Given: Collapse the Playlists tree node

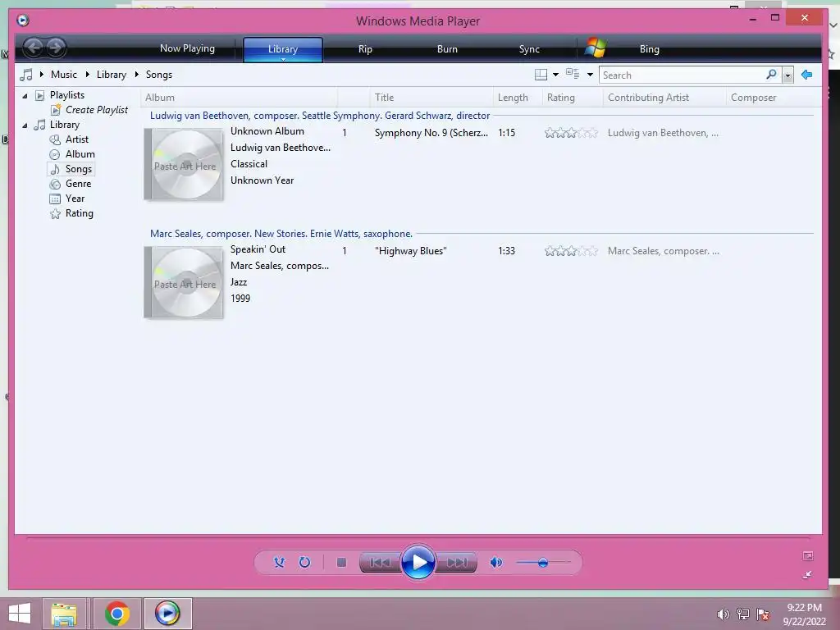Looking at the screenshot, I should [x=25, y=96].
